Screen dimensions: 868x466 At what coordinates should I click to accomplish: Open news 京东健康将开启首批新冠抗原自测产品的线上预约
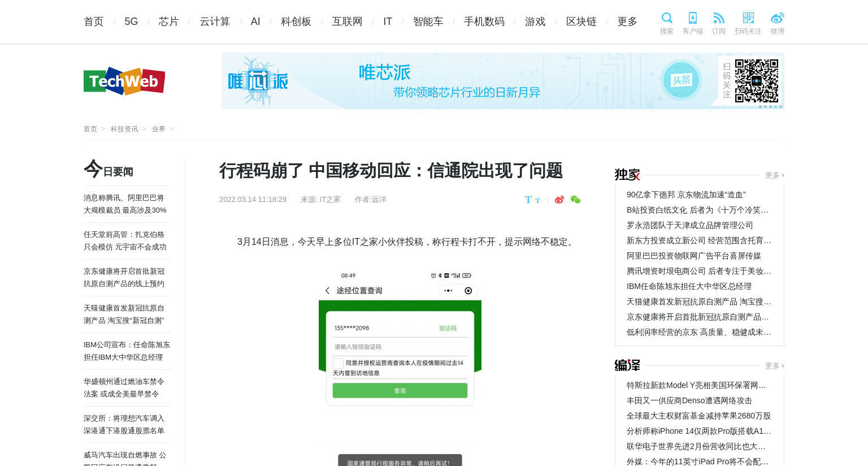(x=124, y=278)
